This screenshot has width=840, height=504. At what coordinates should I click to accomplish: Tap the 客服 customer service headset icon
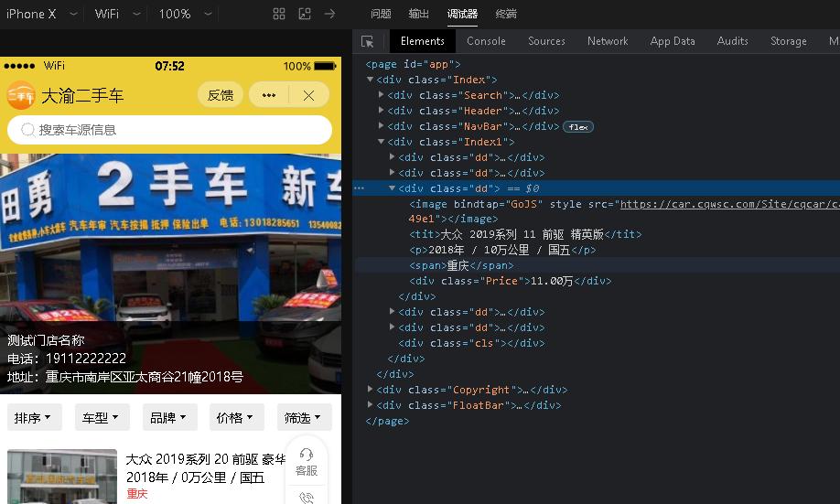coord(307,456)
